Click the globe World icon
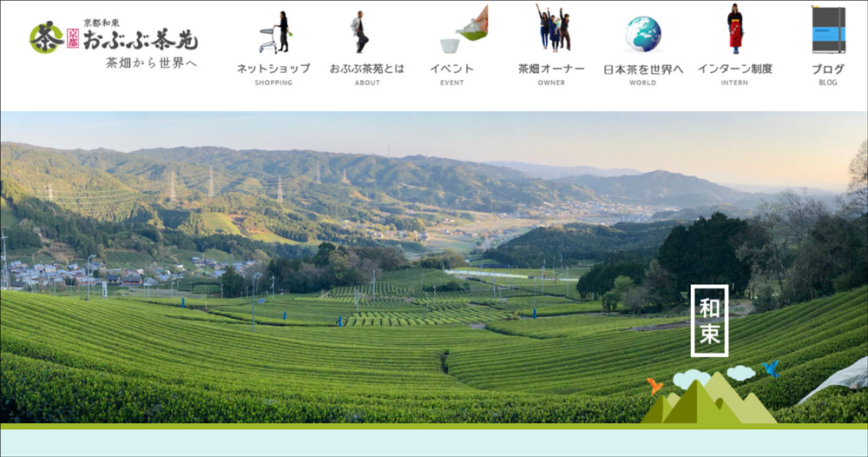Image resolution: width=868 pixels, height=457 pixels. click(642, 34)
